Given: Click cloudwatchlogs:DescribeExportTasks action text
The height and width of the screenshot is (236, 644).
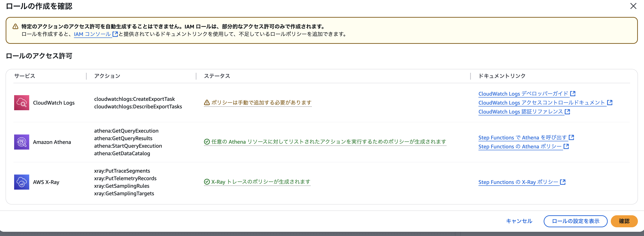Looking at the screenshot, I should tap(138, 106).
